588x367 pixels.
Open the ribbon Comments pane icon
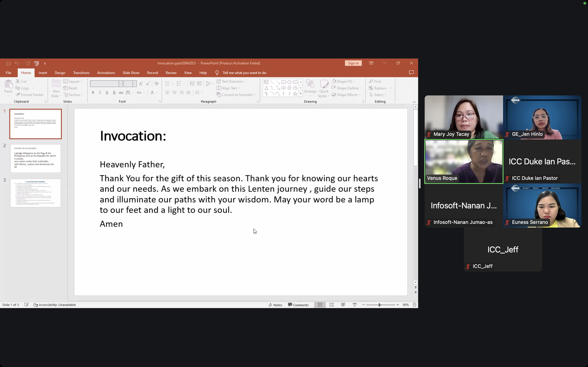(x=411, y=73)
